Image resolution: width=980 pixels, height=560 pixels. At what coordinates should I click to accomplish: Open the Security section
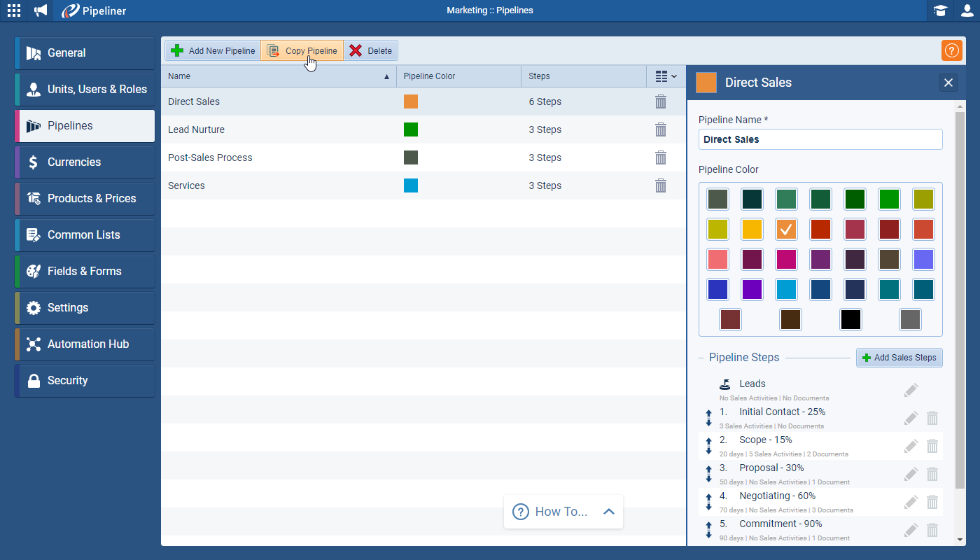84,380
